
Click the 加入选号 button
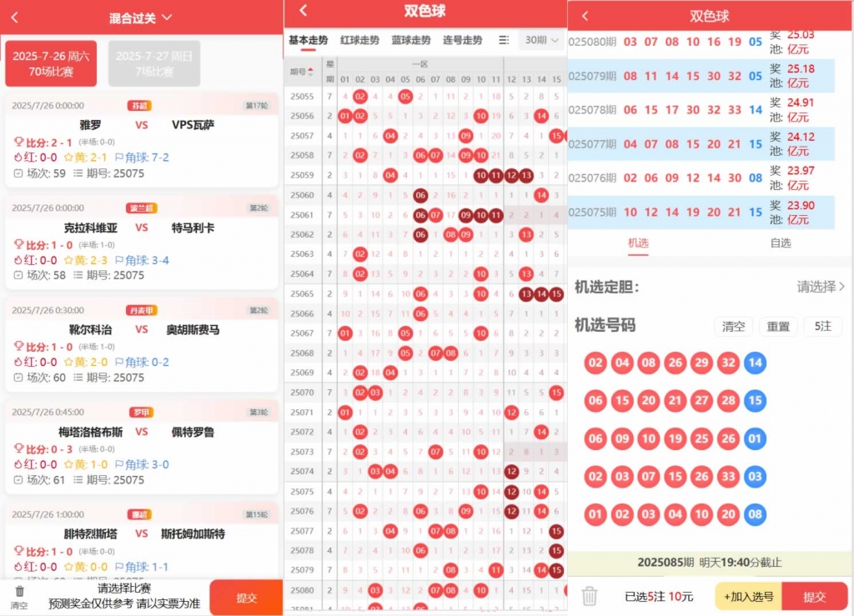tap(748, 596)
